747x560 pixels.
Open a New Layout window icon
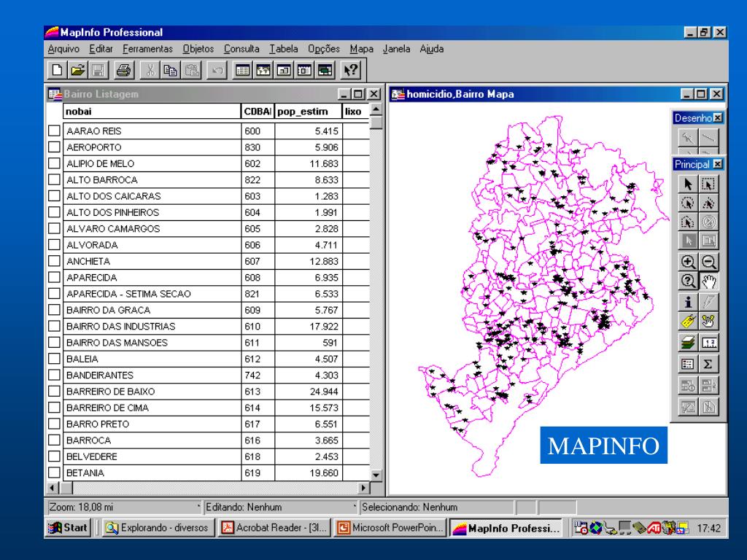[x=304, y=71]
